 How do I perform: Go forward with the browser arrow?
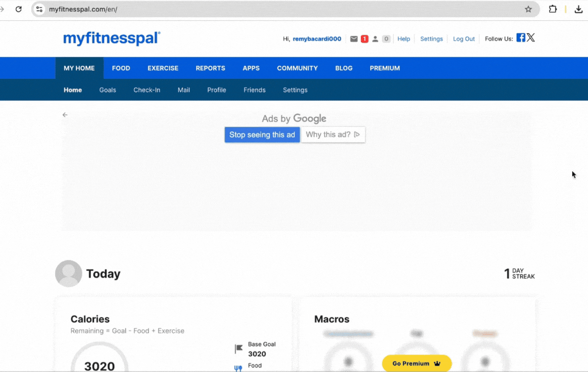click(2, 9)
